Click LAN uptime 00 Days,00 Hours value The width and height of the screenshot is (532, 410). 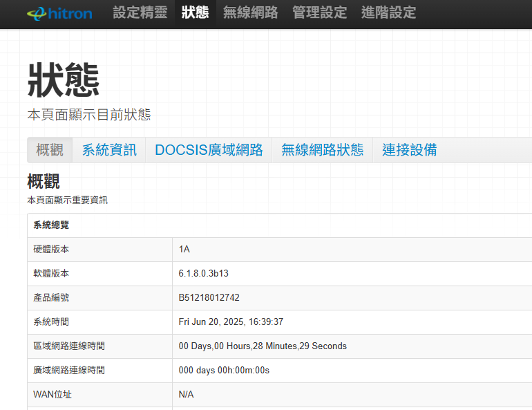tap(263, 346)
